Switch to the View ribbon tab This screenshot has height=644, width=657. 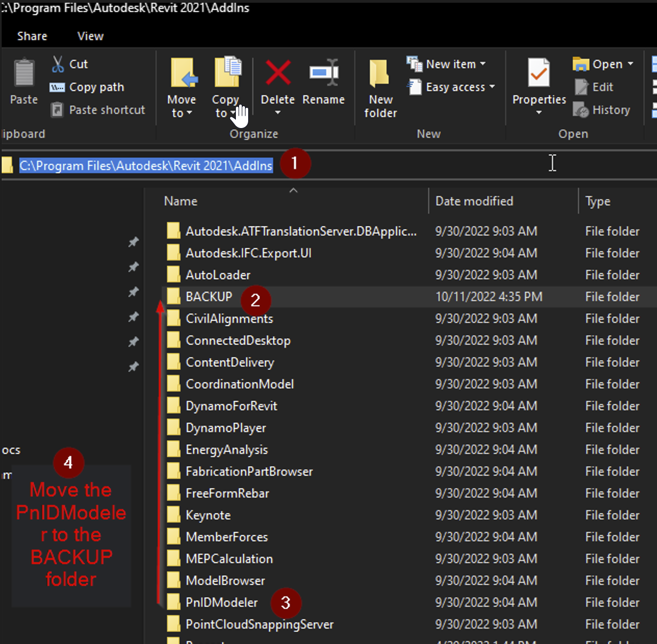click(90, 36)
